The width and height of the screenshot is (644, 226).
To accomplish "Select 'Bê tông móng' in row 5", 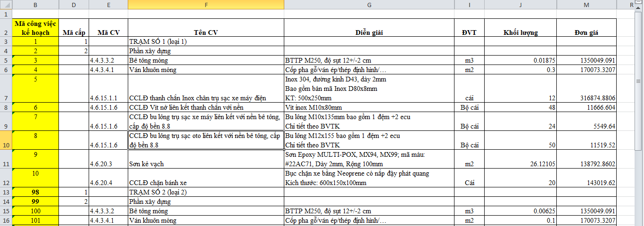I will pos(206,60).
